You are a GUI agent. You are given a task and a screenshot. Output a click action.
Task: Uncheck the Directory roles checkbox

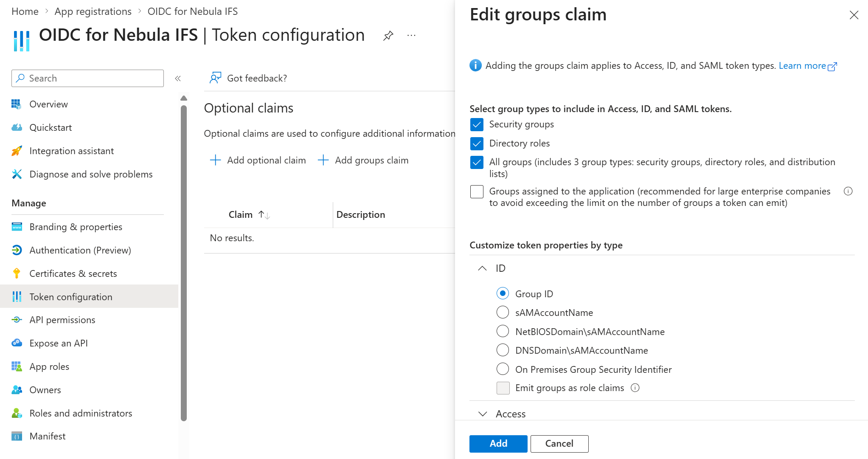(477, 144)
